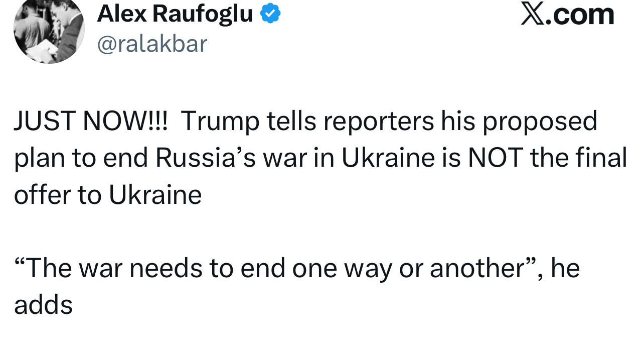Viewport: 644px width, 349px height.
Task: Click the word "proposed" in the first line
Action: pos(540,121)
